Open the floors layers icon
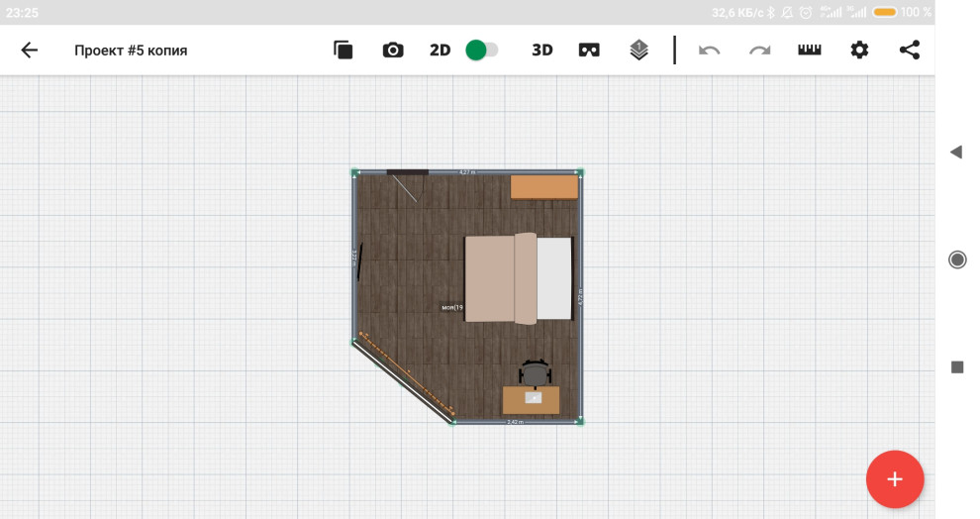This screenshot has height=519, width=980. click(x=639, y=51)
